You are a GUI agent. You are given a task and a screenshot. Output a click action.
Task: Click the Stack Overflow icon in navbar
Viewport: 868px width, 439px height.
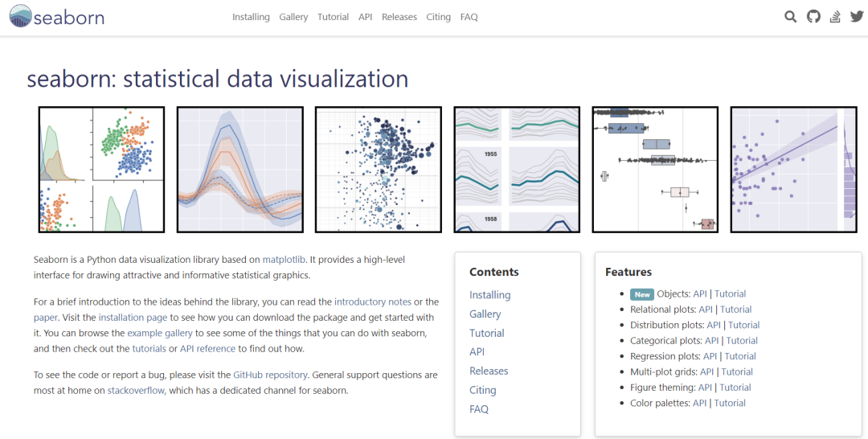(835, 17)
